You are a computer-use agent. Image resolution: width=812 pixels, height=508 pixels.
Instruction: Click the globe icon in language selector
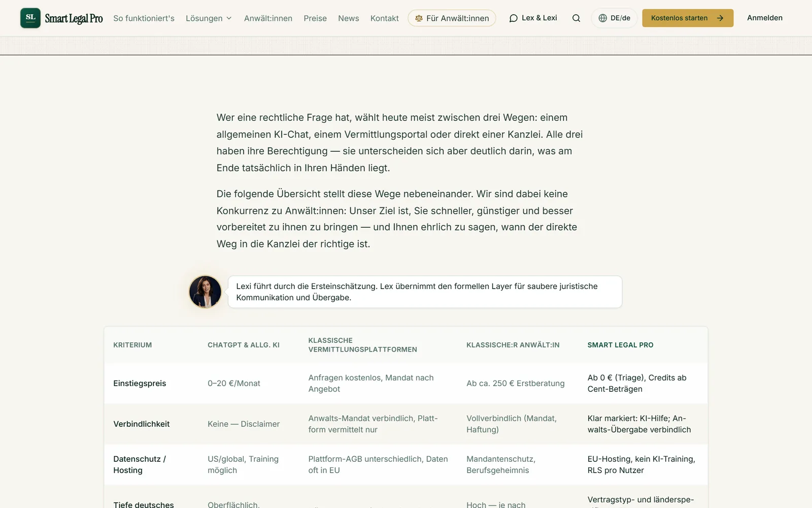pos(602,18)
